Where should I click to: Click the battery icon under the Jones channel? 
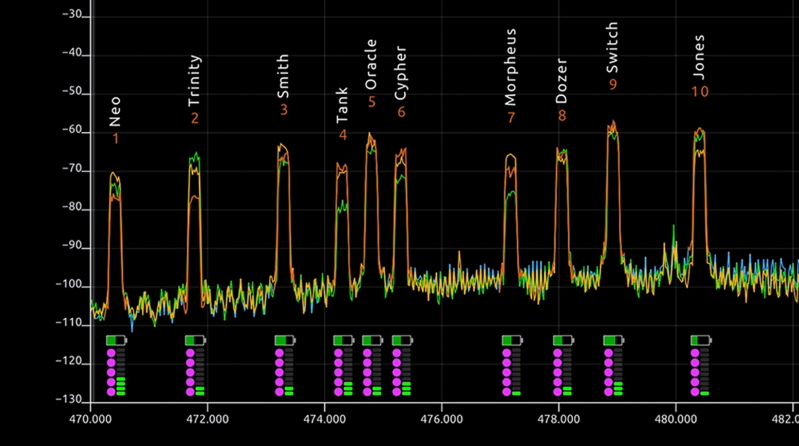[700, 341]
